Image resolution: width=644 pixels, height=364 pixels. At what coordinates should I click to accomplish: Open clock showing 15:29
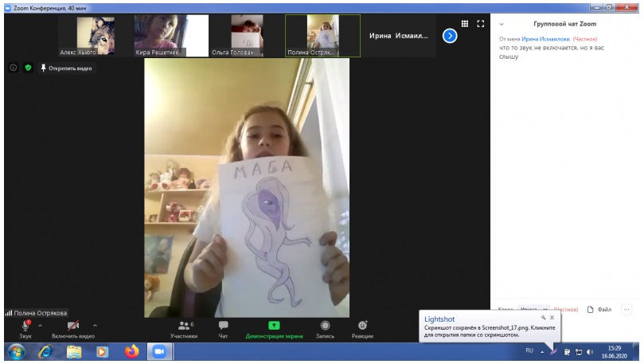(615, 352)
